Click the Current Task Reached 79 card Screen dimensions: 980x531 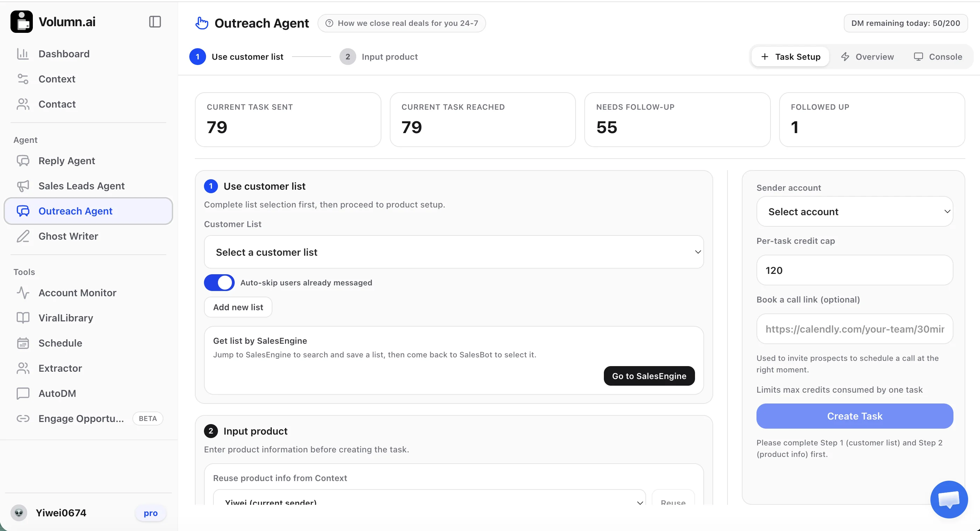coord(483,119)
